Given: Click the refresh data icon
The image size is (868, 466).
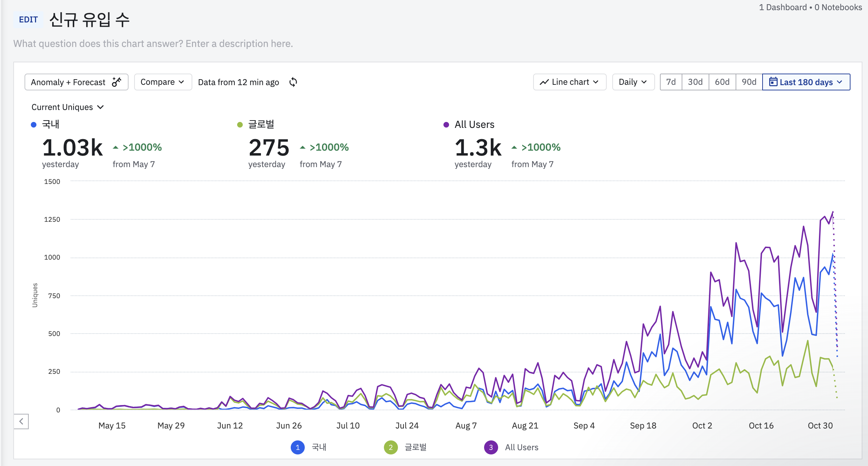Looking at the screenshot, I should [x=293, y=82].
